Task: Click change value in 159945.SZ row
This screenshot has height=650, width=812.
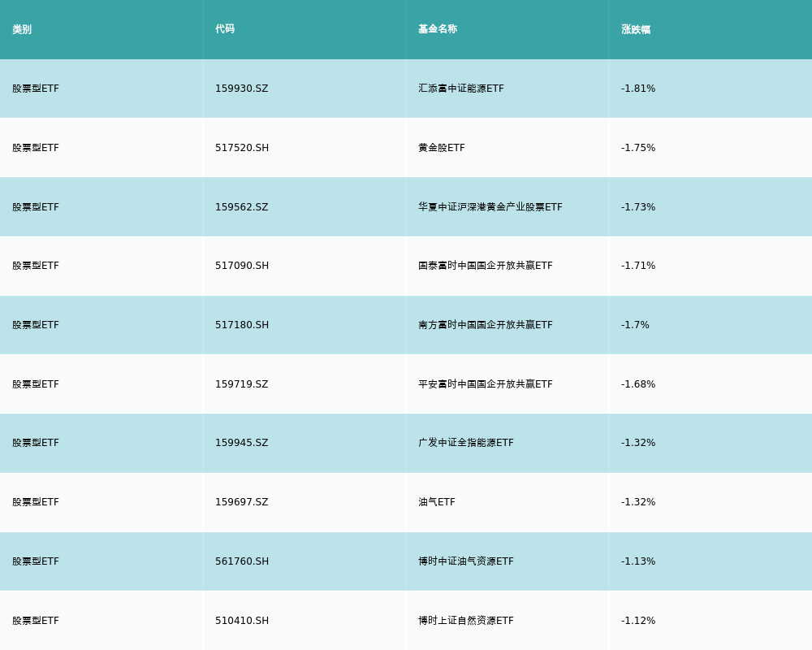Action: click(638, 443)
